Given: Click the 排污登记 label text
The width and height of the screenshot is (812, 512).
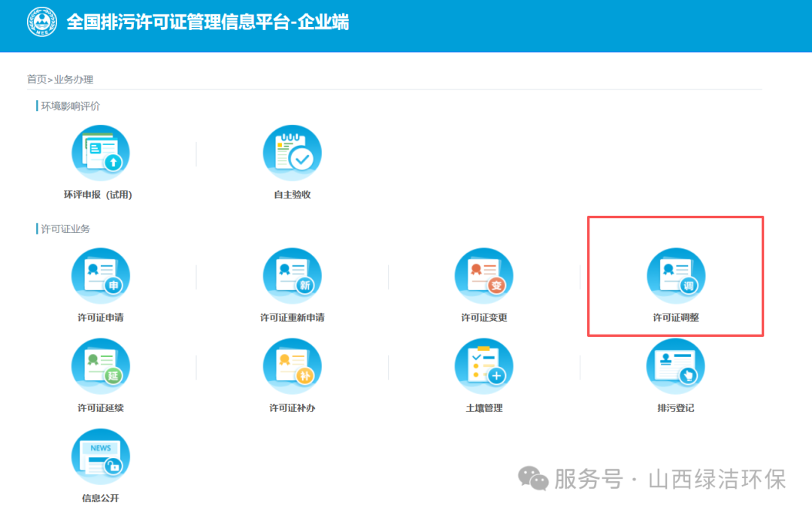Looking at the screenshot, I should (675, 407).
